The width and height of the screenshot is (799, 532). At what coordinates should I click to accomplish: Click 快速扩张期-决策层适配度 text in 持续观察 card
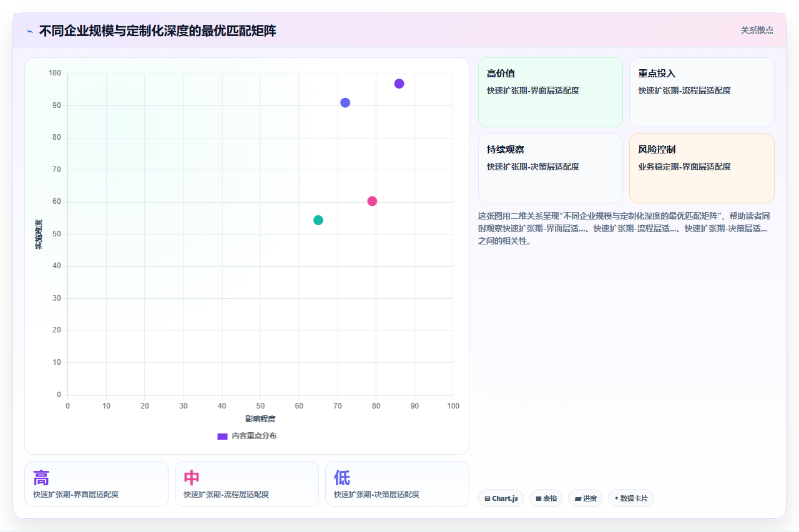(533, 167)
